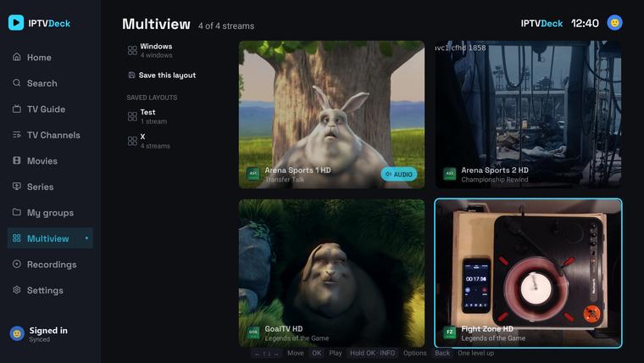Click the Arena Sports 2 HD channel logo

(x=450, y=174)
